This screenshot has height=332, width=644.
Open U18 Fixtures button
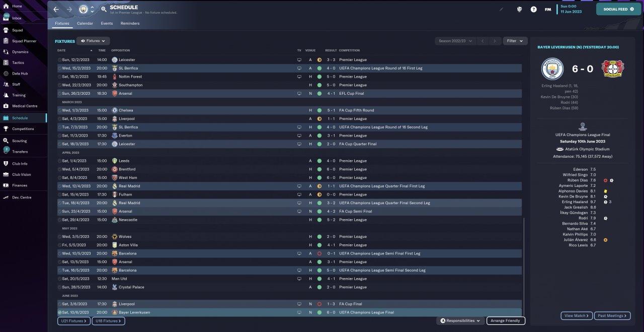pyautogui.click(x=108, y=320)
